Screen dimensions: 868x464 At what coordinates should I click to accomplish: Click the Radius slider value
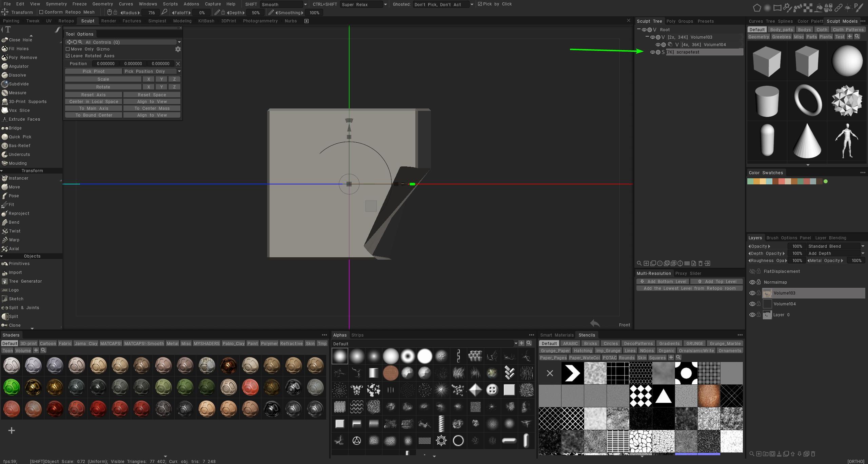(151, 13)
